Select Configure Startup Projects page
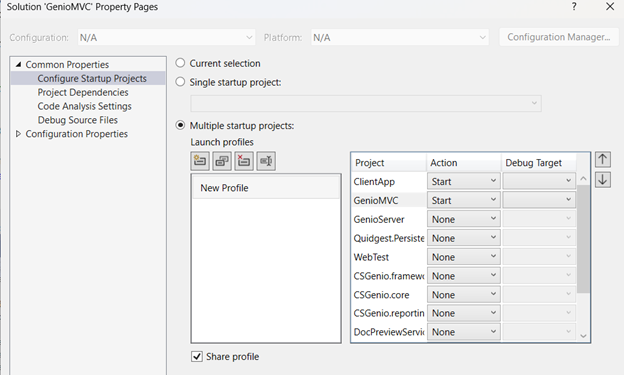The height and width of the screenshot is (375, 624). point(92,78)
